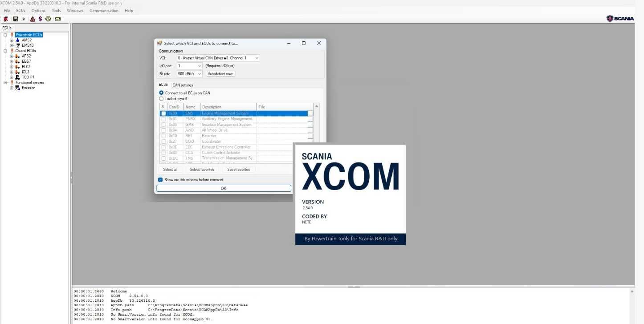
Task: Select the AMS2 blue droplet icon
Action: point(18,40)
